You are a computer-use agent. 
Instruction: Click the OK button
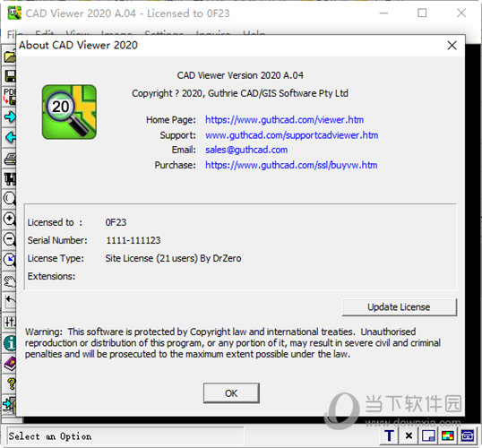[x=231, y=393]
